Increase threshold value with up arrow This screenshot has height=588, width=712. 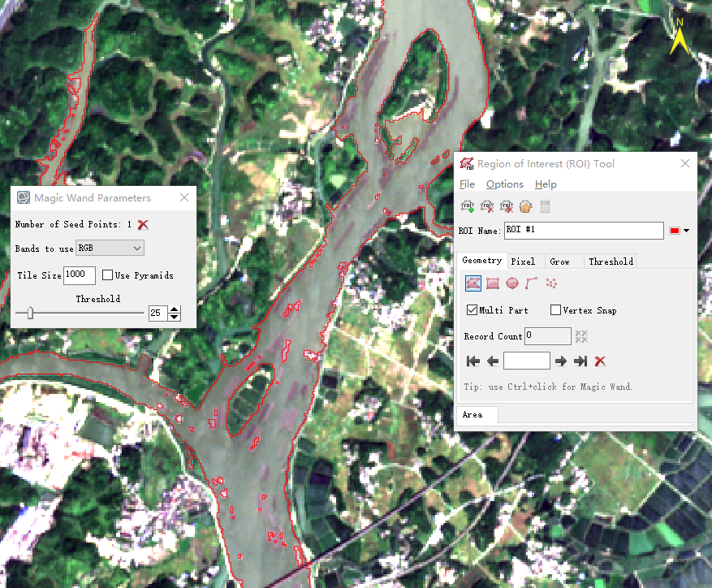click(x=175, y=309)
